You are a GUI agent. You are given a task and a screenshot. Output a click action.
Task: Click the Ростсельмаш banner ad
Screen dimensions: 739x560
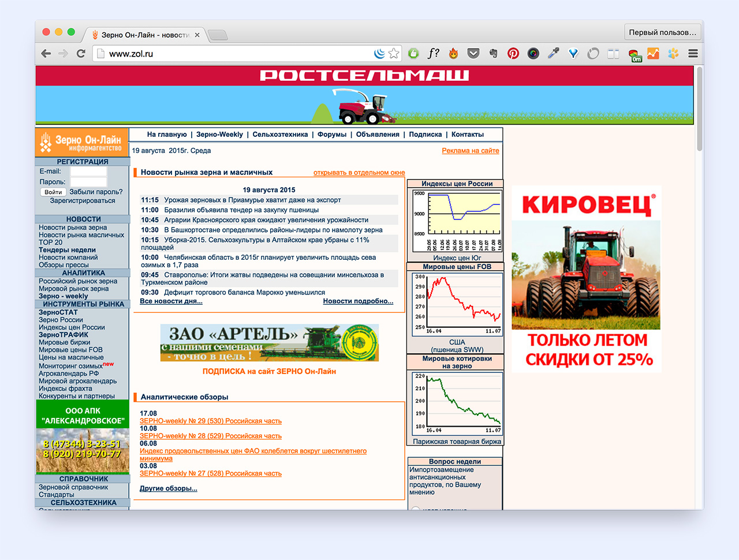pyautogui.click(x=364, y=95)
